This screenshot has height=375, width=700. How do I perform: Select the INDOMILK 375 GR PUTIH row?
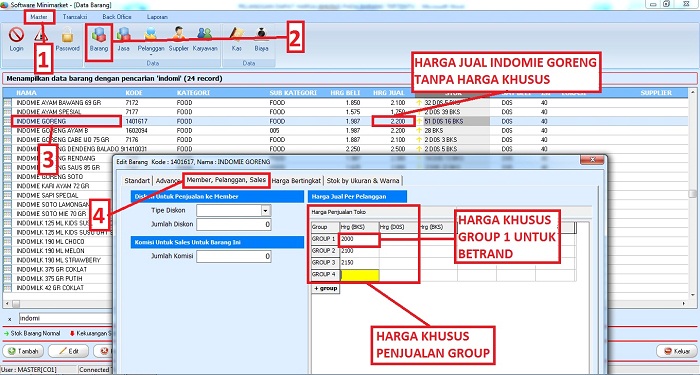click(57, 279)
